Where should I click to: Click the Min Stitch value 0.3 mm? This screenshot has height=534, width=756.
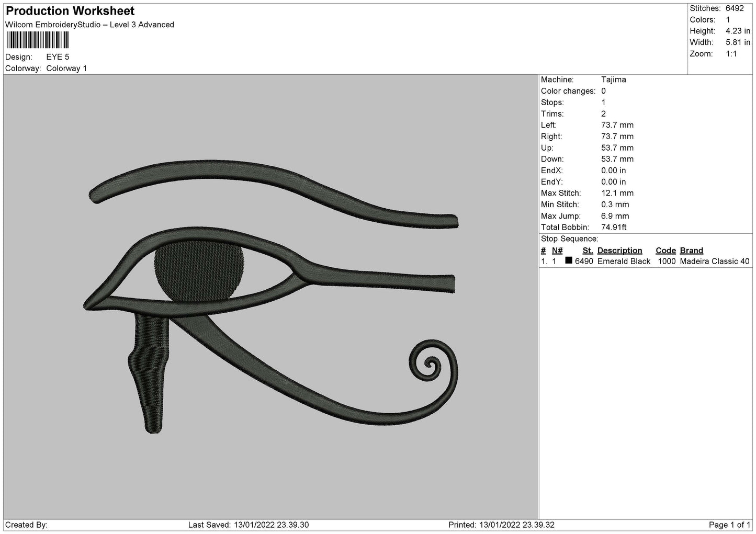(x=615, y=205)
